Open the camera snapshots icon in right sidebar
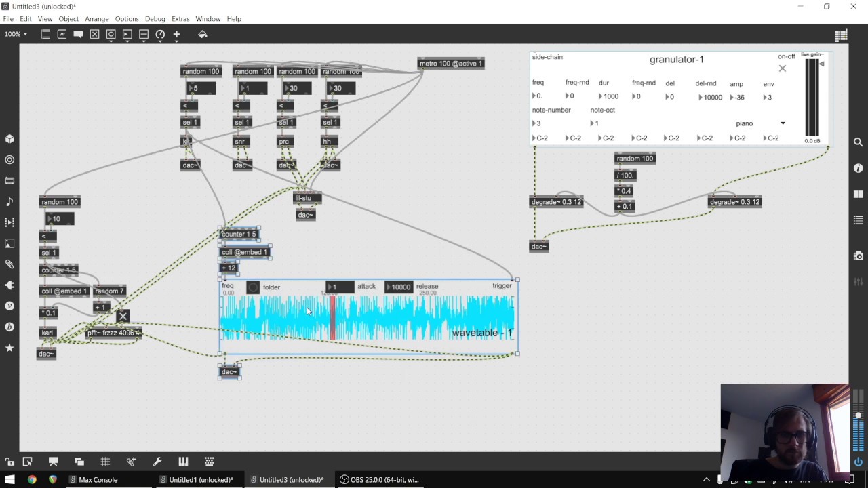Image resolution: width=868 pixels, height=488 pixels. pos(859,256)
